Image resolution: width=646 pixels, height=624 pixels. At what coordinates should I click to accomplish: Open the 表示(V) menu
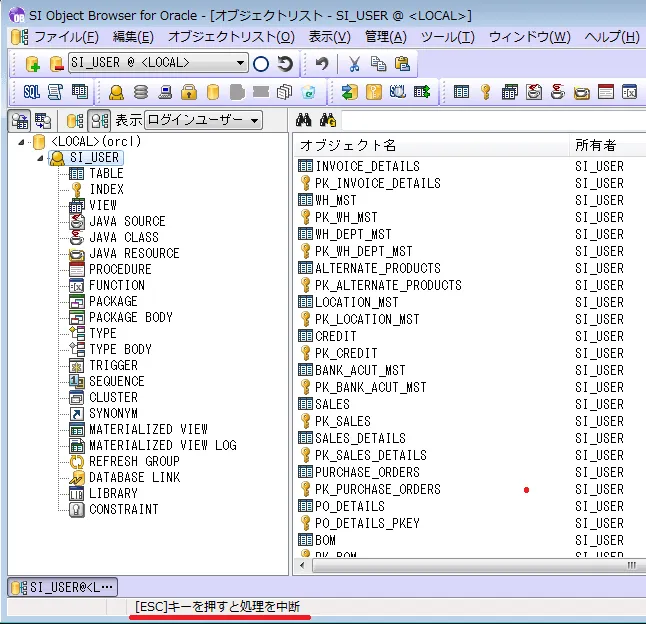coord(330,37)
